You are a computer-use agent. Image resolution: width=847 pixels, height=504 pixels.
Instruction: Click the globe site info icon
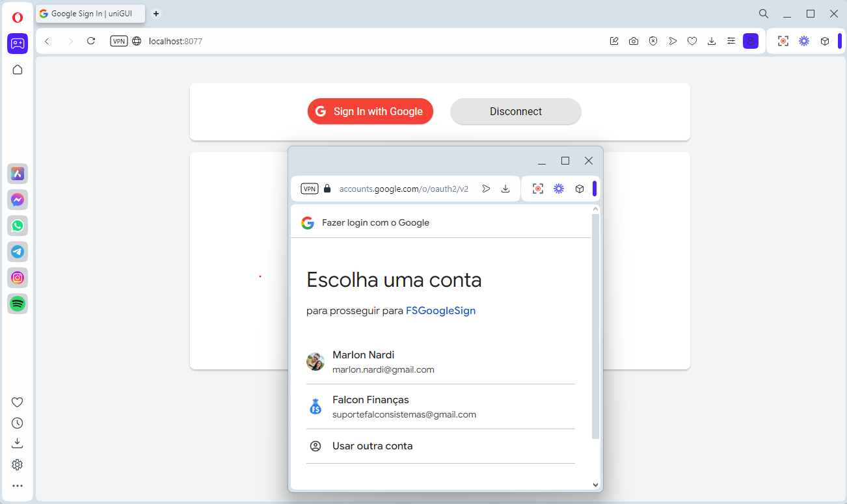(x=137, y=41)
